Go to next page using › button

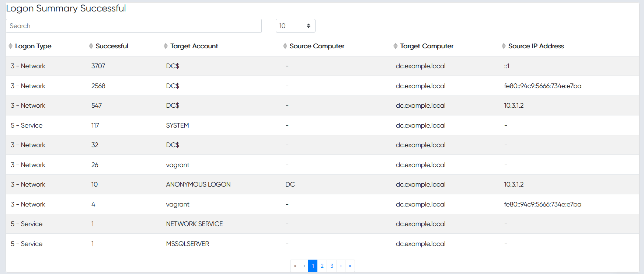click(341, 266)
